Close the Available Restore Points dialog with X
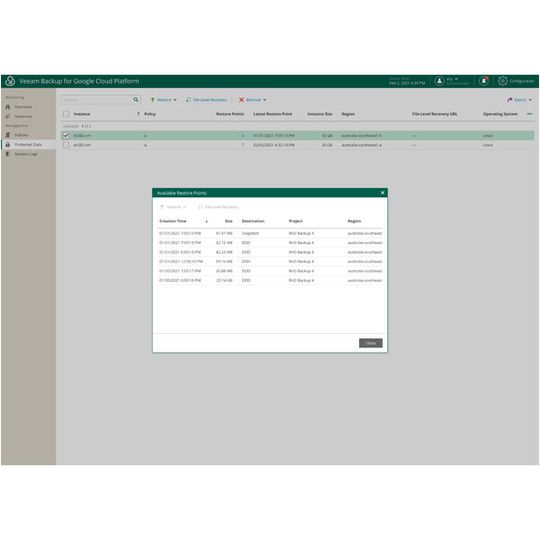 click(x=382, y=193)
